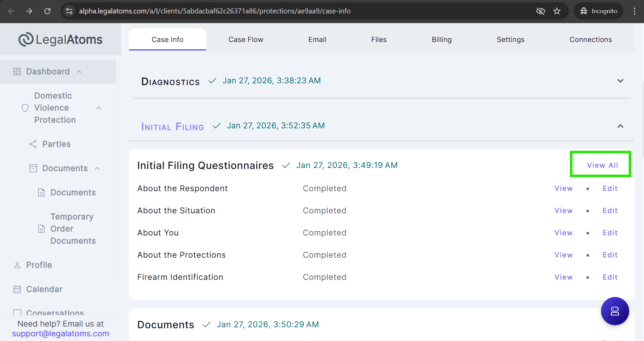Switch to the Billing tab
The image size is (644, 341).
441,40
